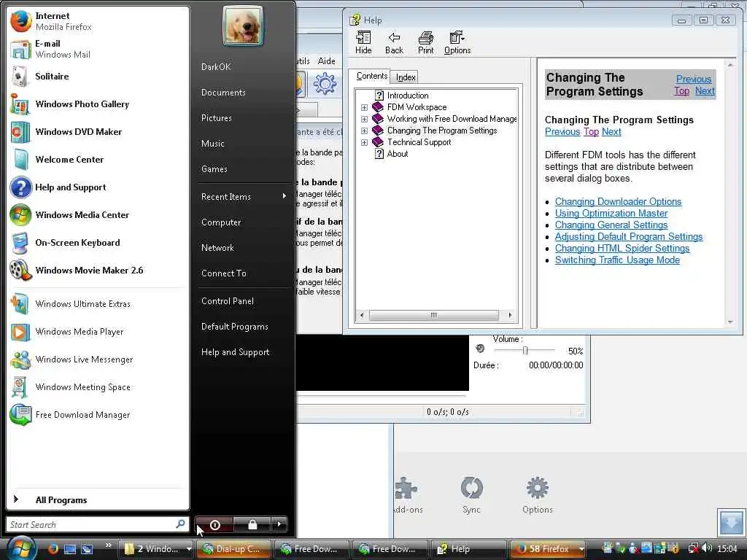This screenshot has height=560, width=747.
Task: Click the power button in the Start menu
Action: (214, 525)
